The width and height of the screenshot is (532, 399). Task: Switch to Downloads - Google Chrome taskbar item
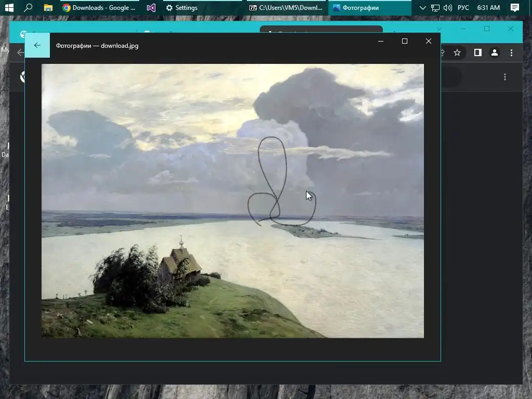coord(99,7)
